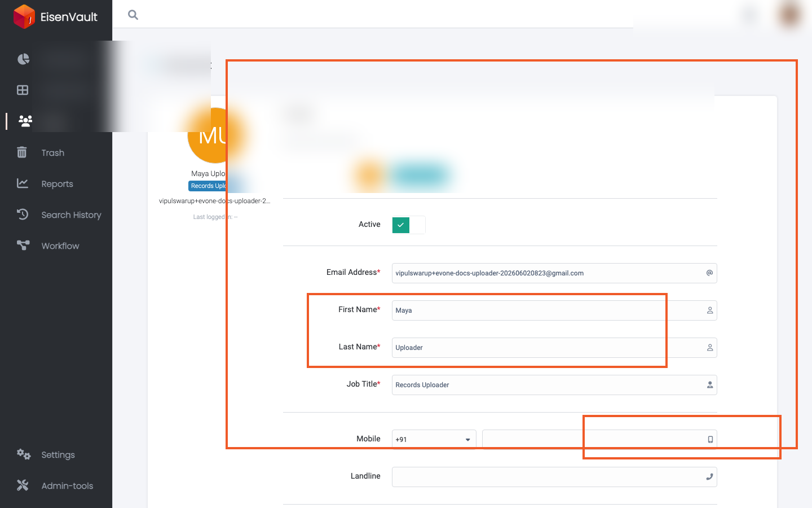Open Workflow from the sidebar
This screenshot has height=508, width=812.
click(60, 246)
